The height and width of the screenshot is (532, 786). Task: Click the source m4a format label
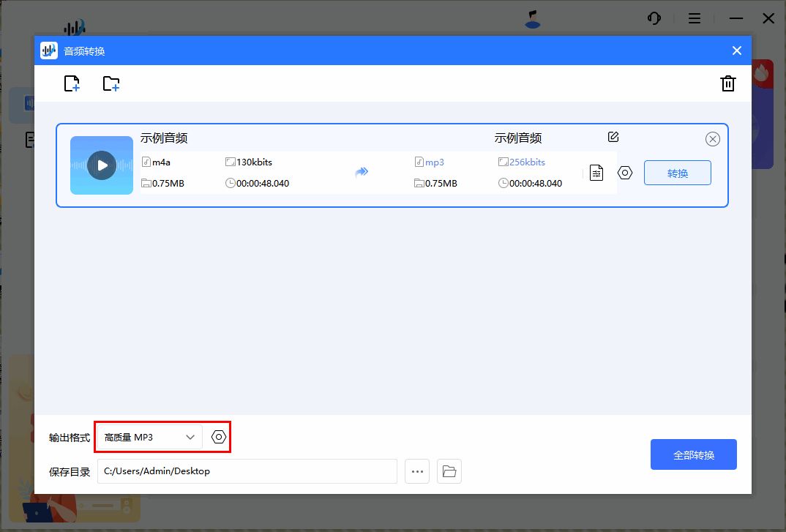pyautogui.click(x=161, y=162)
